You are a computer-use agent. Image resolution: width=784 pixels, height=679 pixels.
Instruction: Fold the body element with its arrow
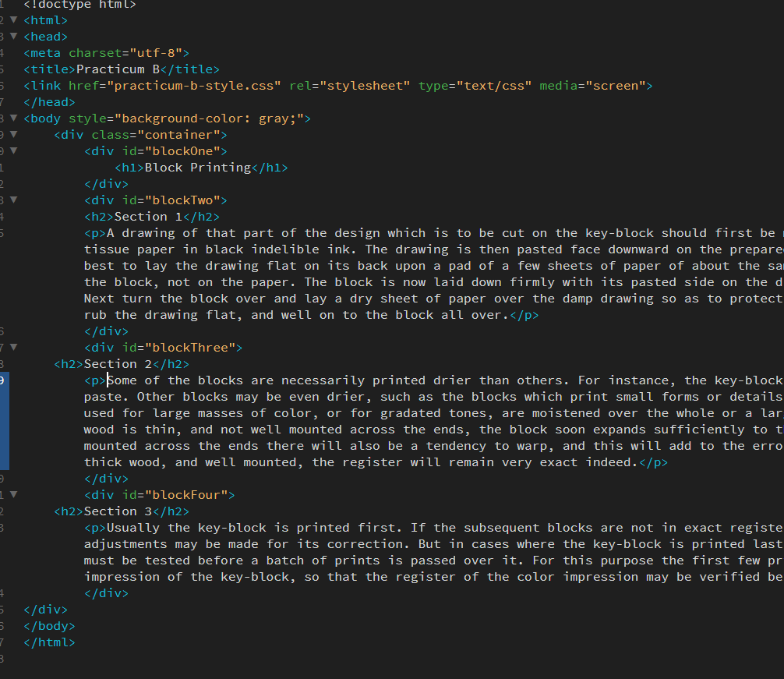14,118
